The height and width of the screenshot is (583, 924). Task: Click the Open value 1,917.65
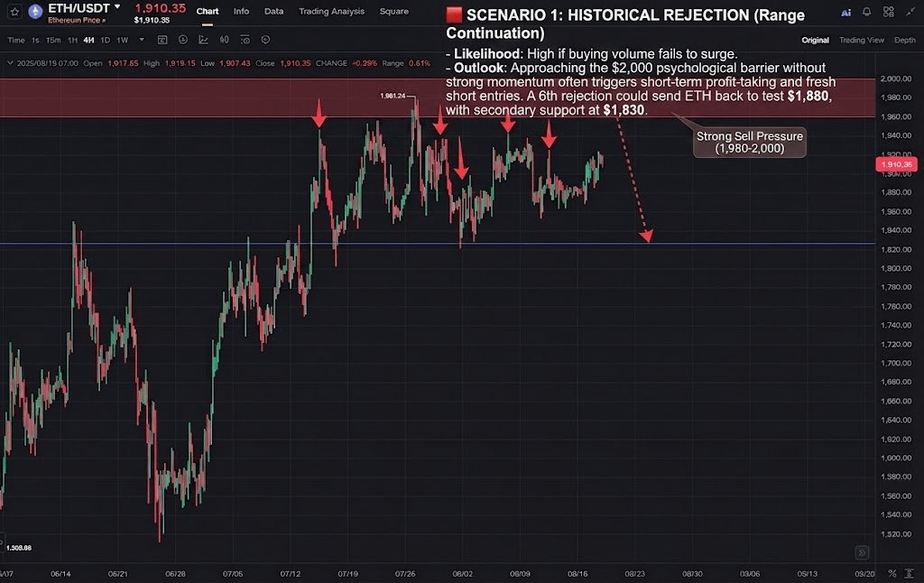click(x=123, y=63)
